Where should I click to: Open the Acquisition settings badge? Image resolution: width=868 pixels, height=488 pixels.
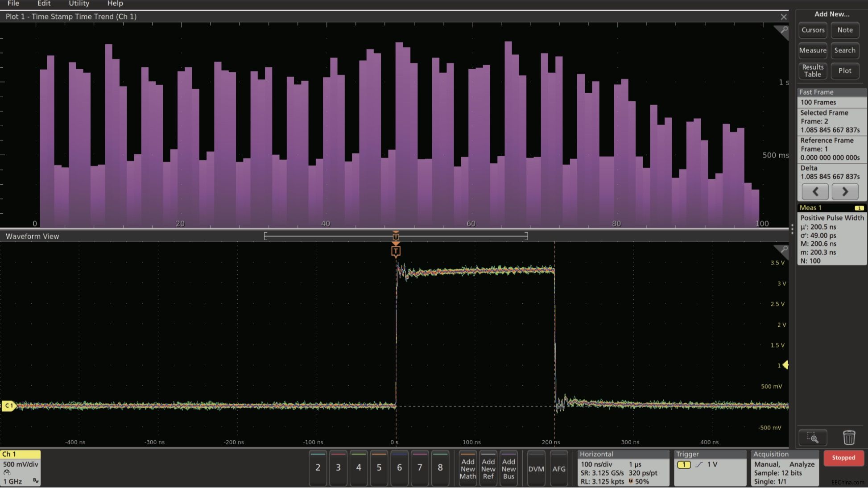pyautogui.click(x=785, y=468)
